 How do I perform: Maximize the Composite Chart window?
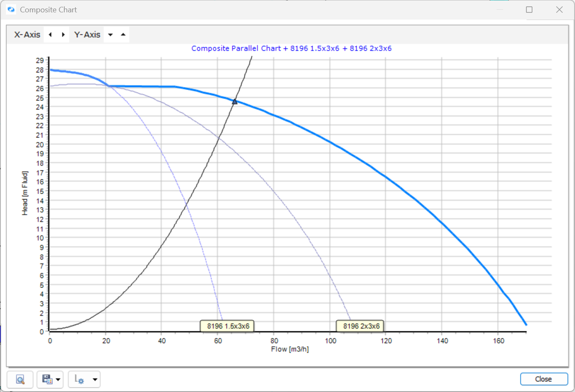click(529, 9)
